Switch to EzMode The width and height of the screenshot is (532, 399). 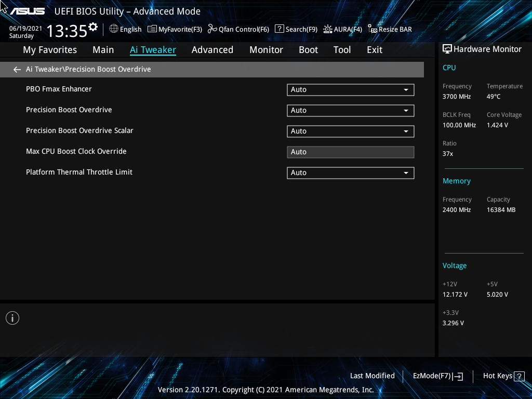(437, 376)
